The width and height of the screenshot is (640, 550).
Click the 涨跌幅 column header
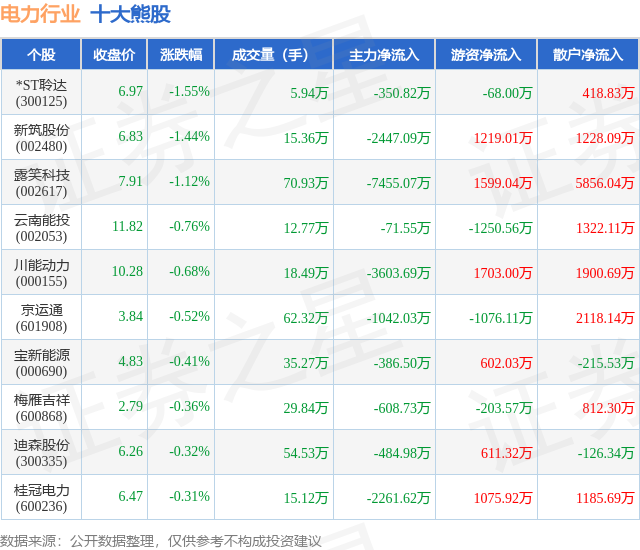click(x=181, y=55)
